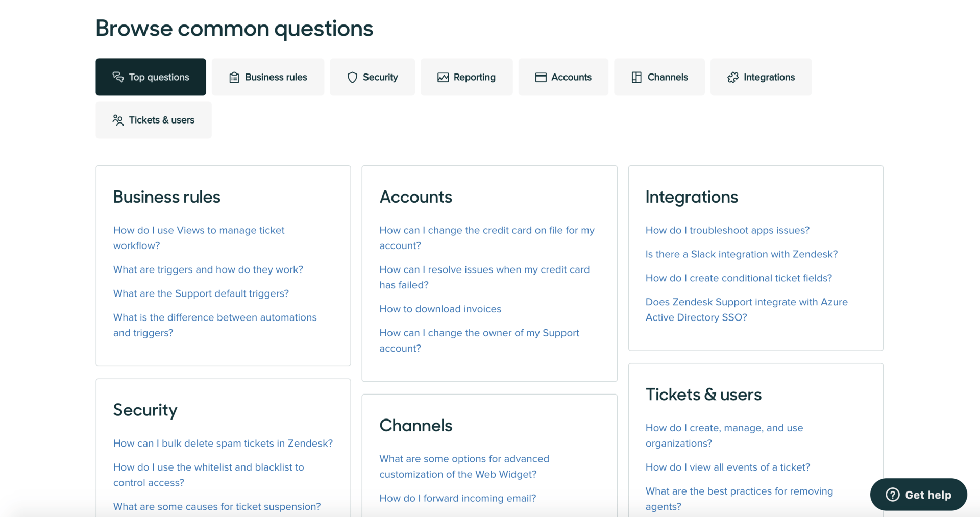980x517 pixels.
Task: Open link about Support default triggers
Action: (201, 293)
